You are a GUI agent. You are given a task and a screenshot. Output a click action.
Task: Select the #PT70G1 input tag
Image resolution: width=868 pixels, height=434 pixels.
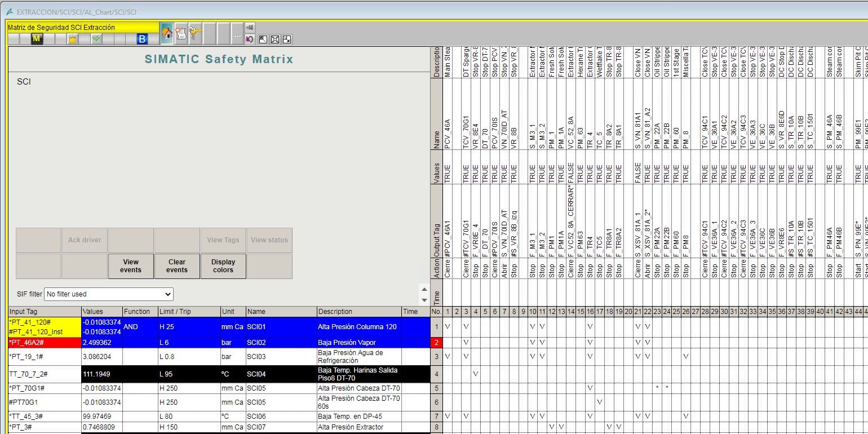click(x=45, y=402)
